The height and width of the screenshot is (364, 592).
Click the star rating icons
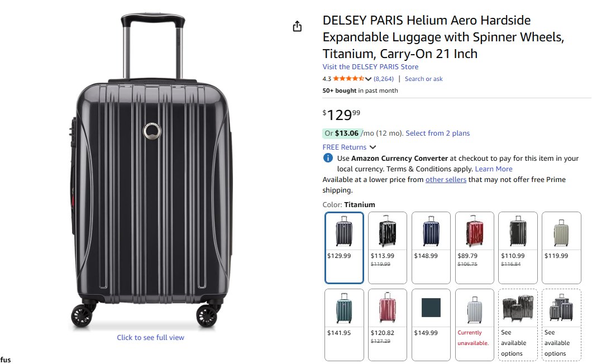point(348,79)
